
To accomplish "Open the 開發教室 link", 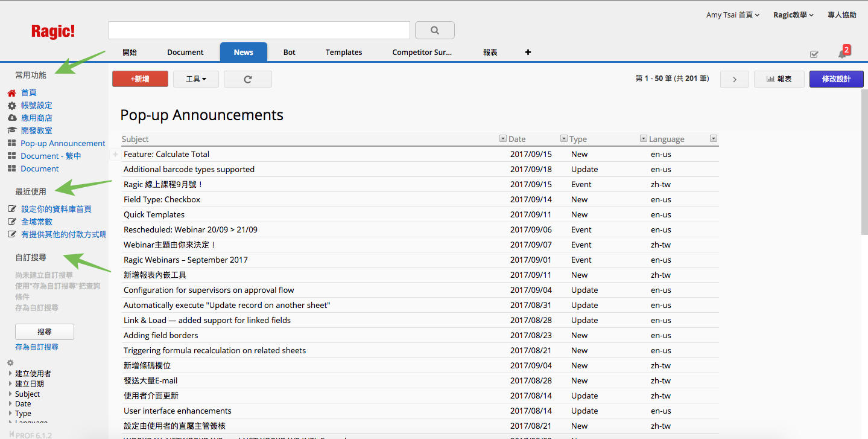I will pyautogui.click(x=37, y=130).
